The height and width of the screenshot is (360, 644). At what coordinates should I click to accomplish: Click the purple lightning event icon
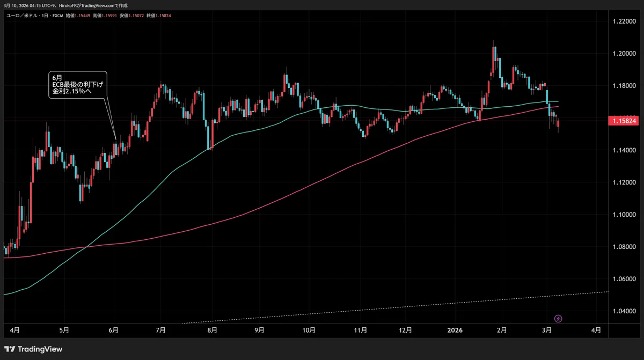[x=558, y=319]
